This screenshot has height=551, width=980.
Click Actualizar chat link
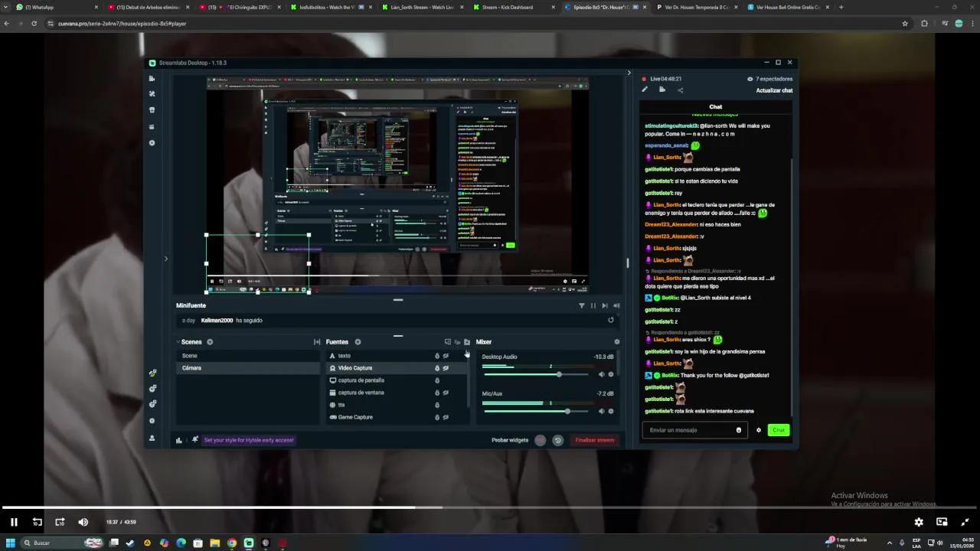click(x=774, y=90)
